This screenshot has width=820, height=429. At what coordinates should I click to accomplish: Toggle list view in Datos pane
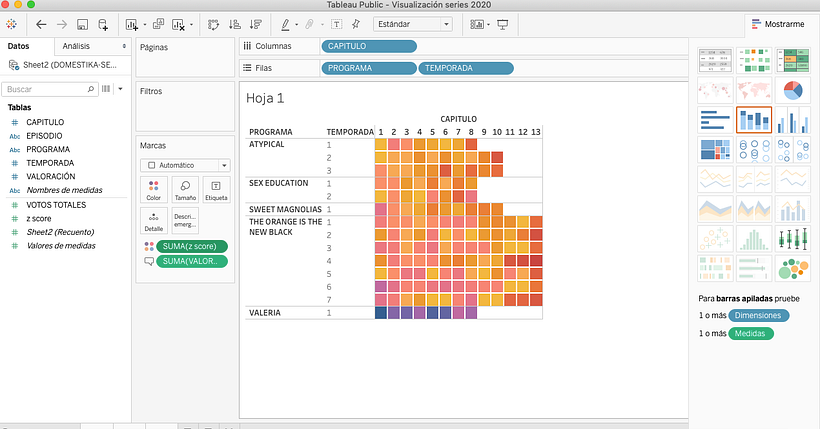click(x=106, y=89)
